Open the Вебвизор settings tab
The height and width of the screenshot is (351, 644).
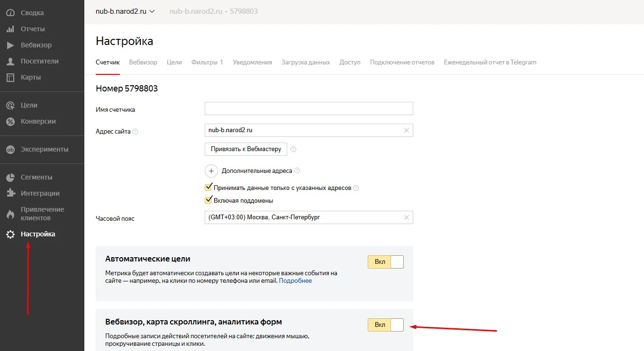click(x=143, y=62)
